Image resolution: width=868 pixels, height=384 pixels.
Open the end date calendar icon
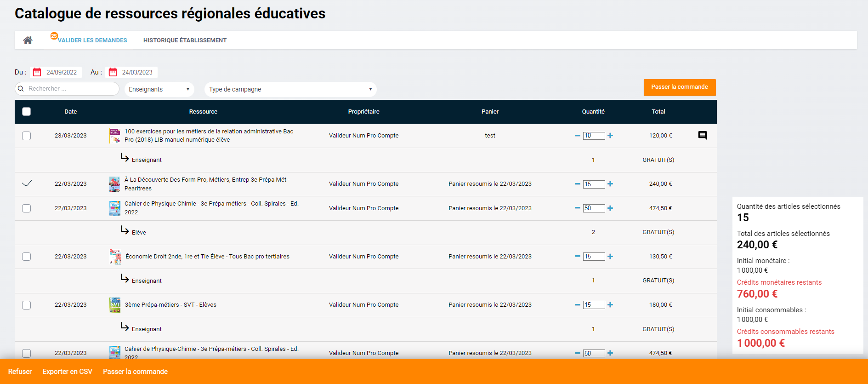point(113,72)
